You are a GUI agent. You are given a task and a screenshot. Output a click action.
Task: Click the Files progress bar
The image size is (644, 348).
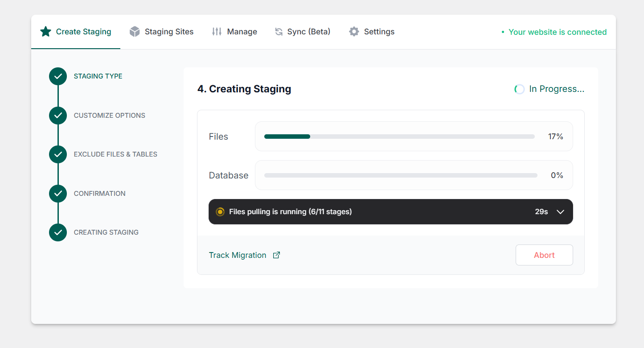pyautogui.click(x=399, y=137)
